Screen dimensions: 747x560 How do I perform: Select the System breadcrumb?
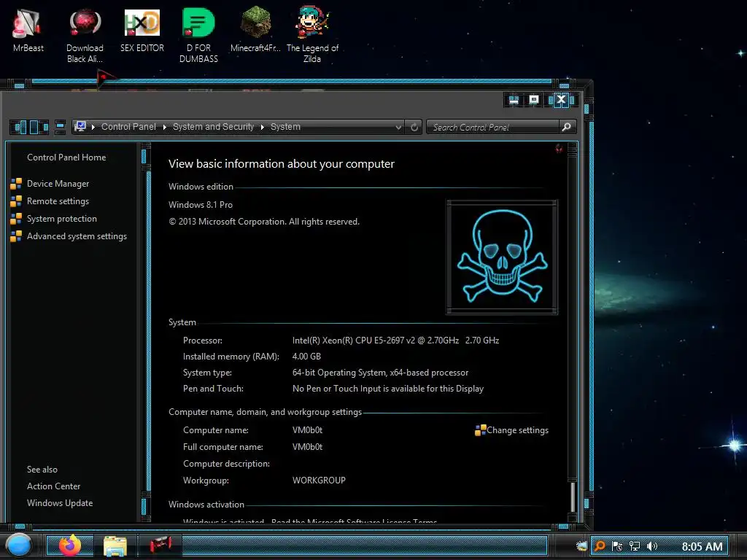[x=285, y=127]
